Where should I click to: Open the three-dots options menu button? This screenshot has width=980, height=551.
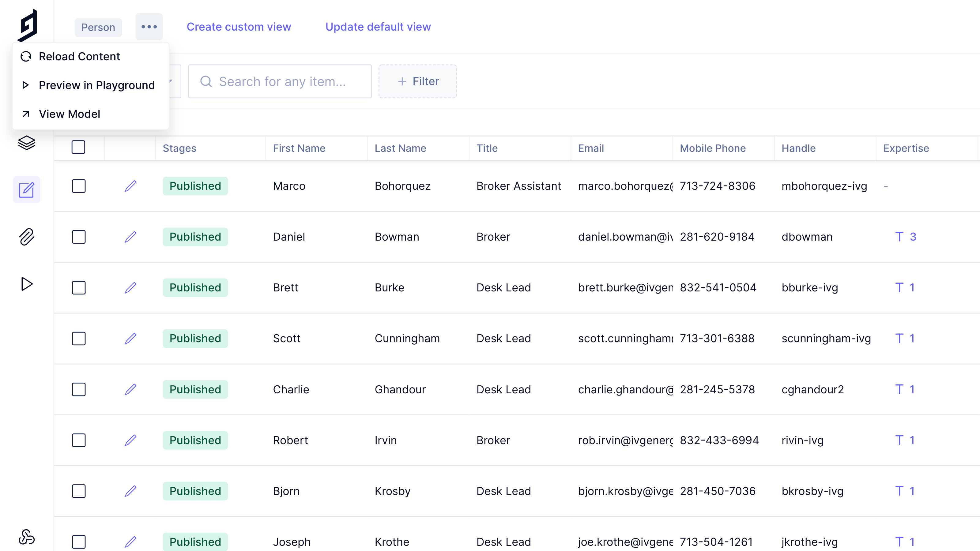pos(149,27)
